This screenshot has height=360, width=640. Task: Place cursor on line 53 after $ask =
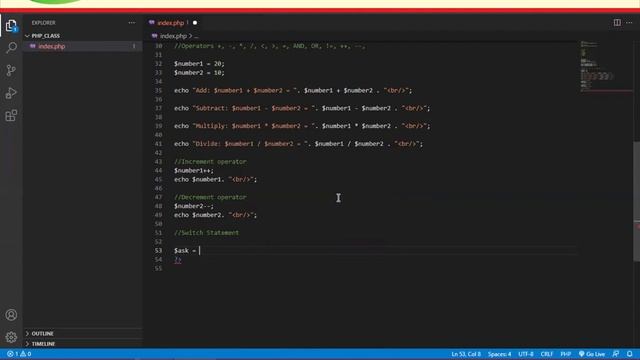click(x=200, y=251)
